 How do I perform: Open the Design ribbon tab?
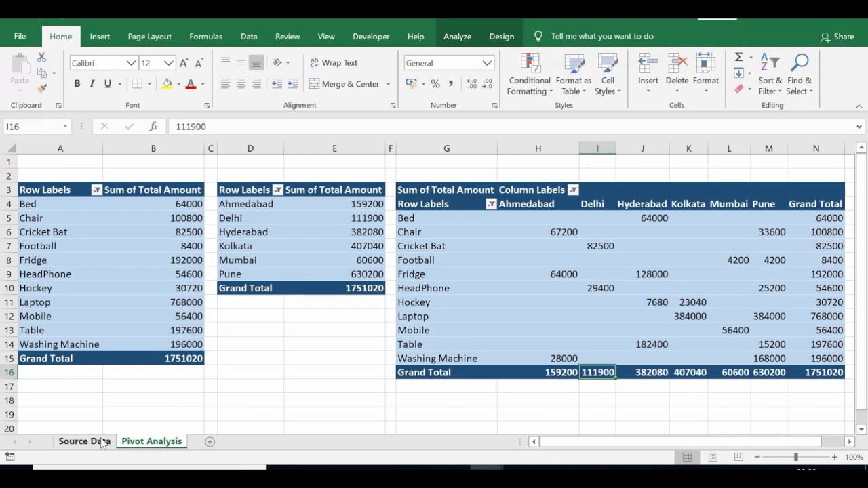coord(501,37)
